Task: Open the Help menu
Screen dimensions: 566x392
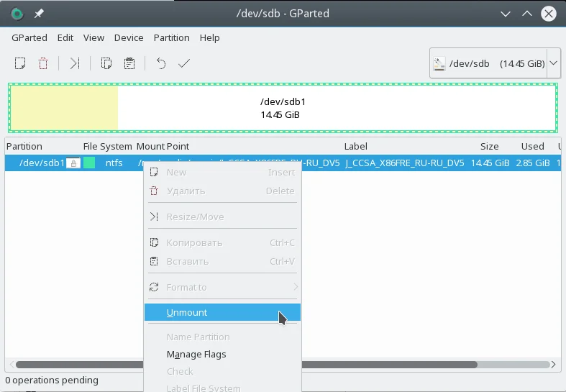Action: (x=210, y=37)
